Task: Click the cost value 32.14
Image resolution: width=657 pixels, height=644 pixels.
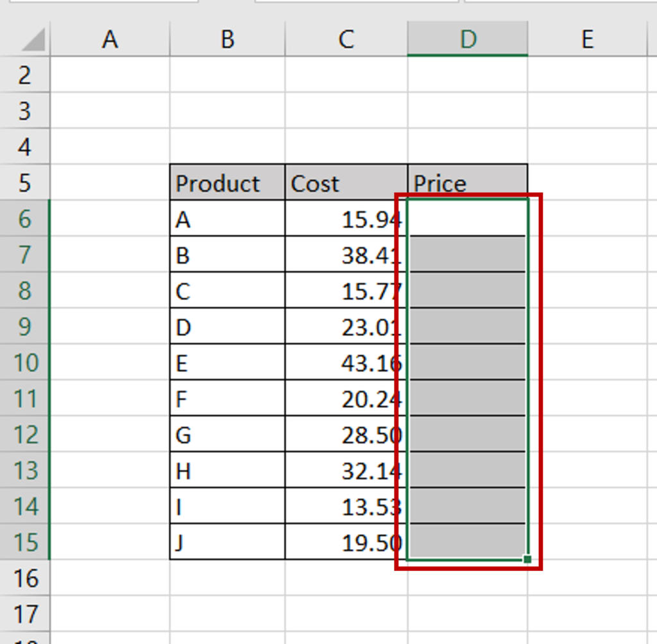Action: [346, 470]
